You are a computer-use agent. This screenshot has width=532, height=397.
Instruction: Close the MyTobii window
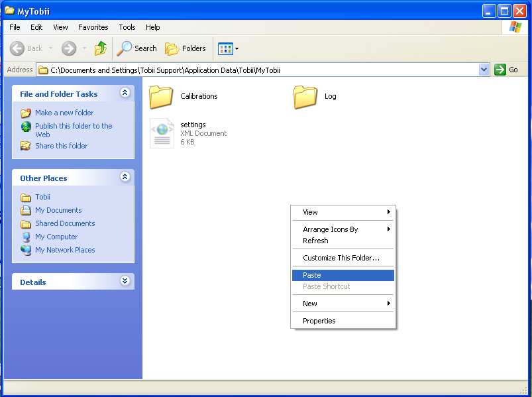click(x=519, y=11)
